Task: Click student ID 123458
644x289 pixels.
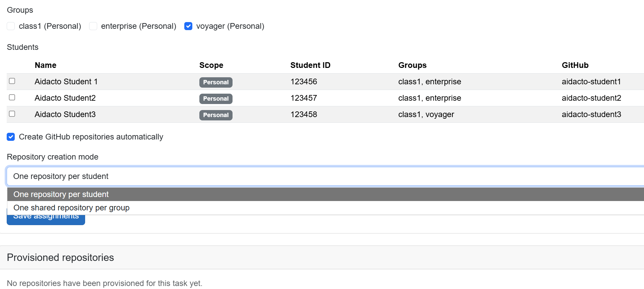Action: point(304,114)
